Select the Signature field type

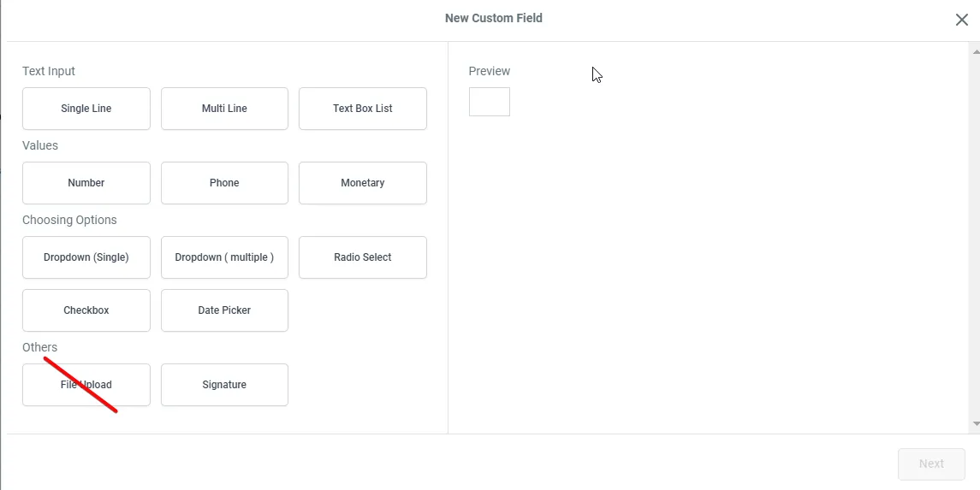coord(224,385)
